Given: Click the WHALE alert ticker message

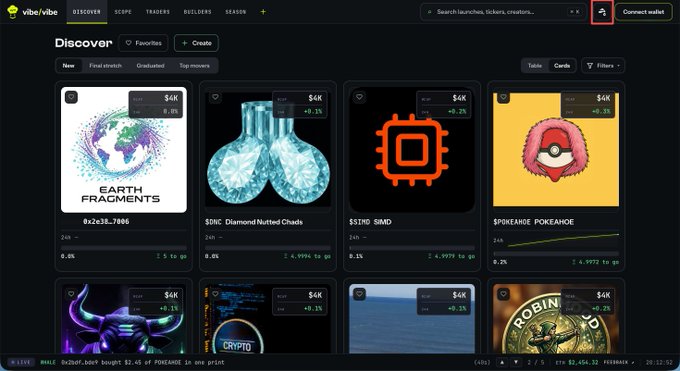Looking at the screenshot, I should (x=132, y=362).
